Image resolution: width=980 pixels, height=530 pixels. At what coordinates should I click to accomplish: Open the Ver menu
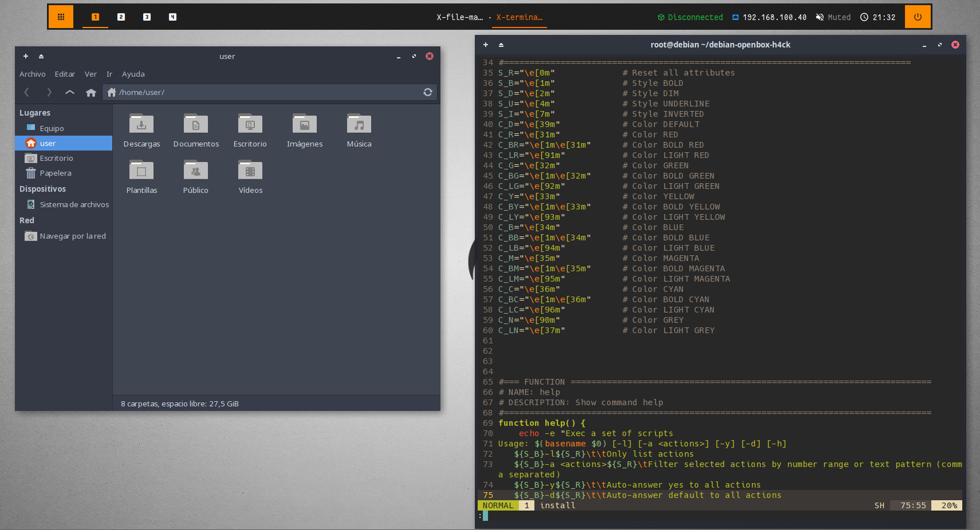tap(90, 74)
